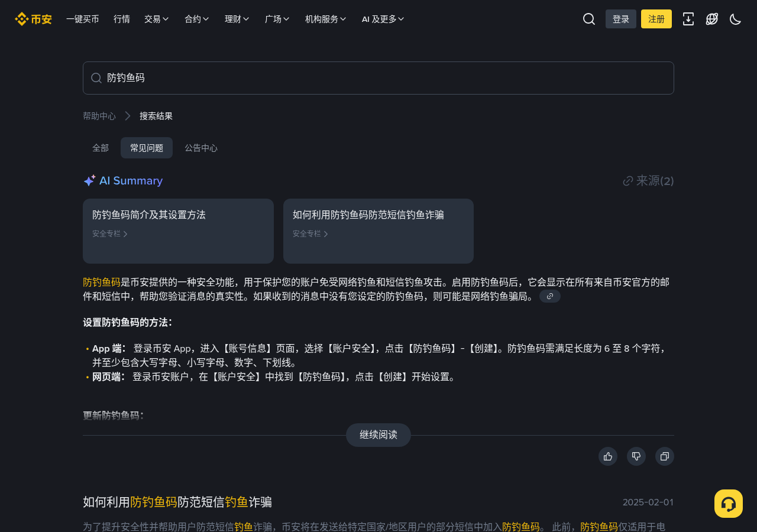757x532 pixels.
Task: Open the customer support headset chat
Action: coord(729,504)
